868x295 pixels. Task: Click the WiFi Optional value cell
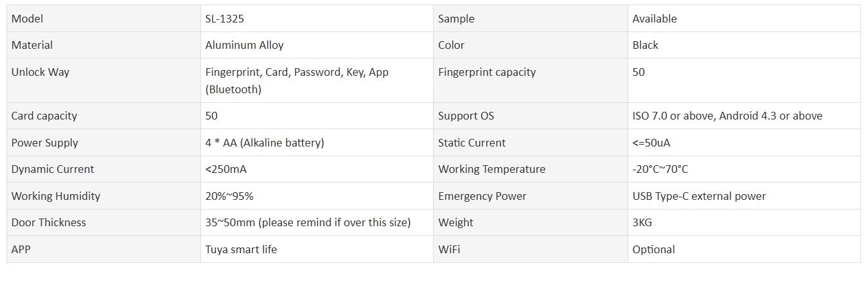click(x=744, y=249)
